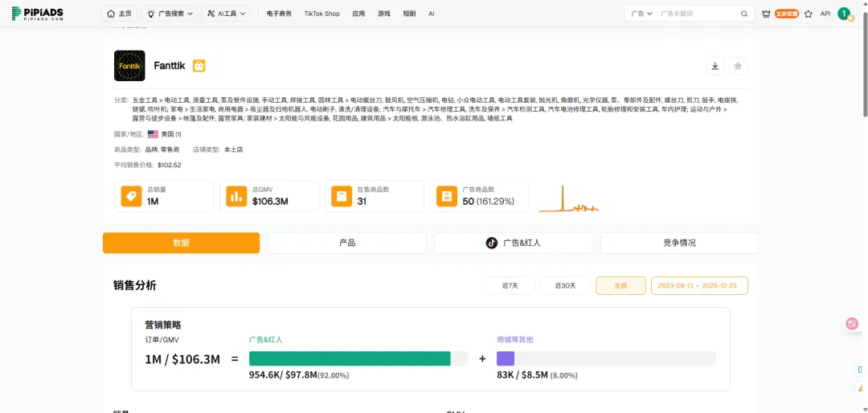868x413 pixels.
Task: Click the download icon for Fanttik
Action: (715, 66)
